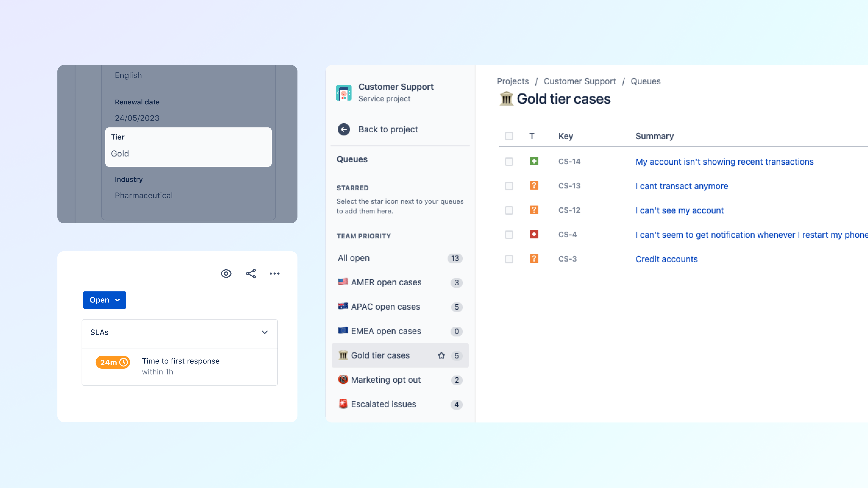Click the Customer Support project avatar icon
The width and height of the screenshot is (868, 488).
click(x=344, y=92)
